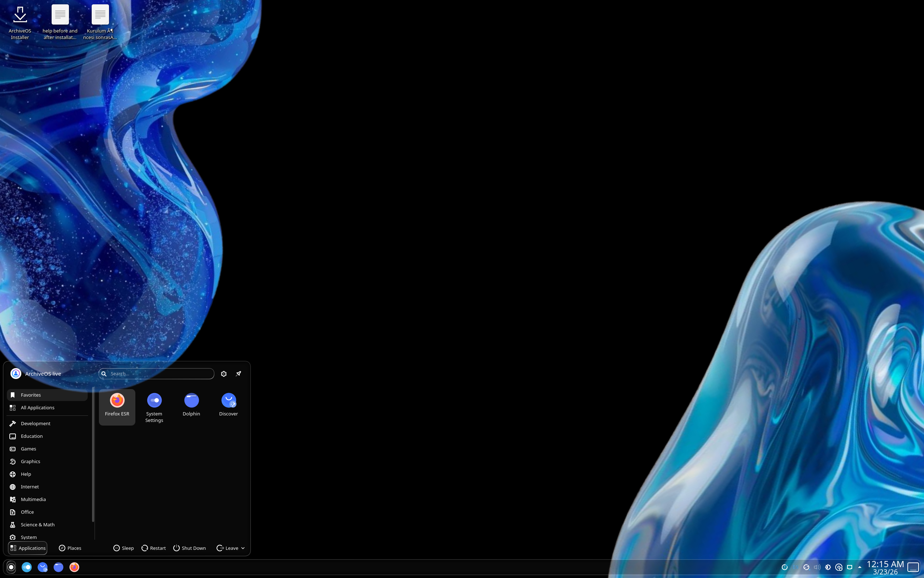Open the 'Kurulum öncesi sonrası' desktop file
The height and width of the screenshot is (578, 924).
coord(100,23)
